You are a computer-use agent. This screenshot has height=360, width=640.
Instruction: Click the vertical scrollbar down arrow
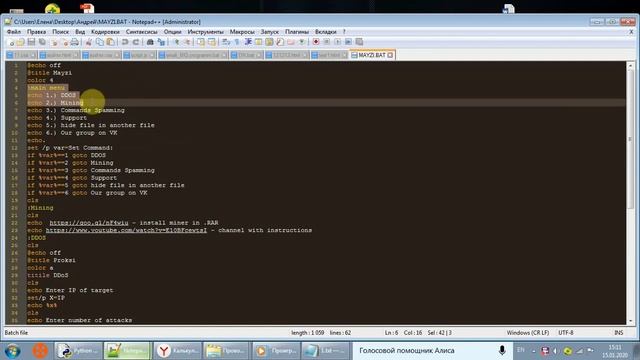coord(630,321)
